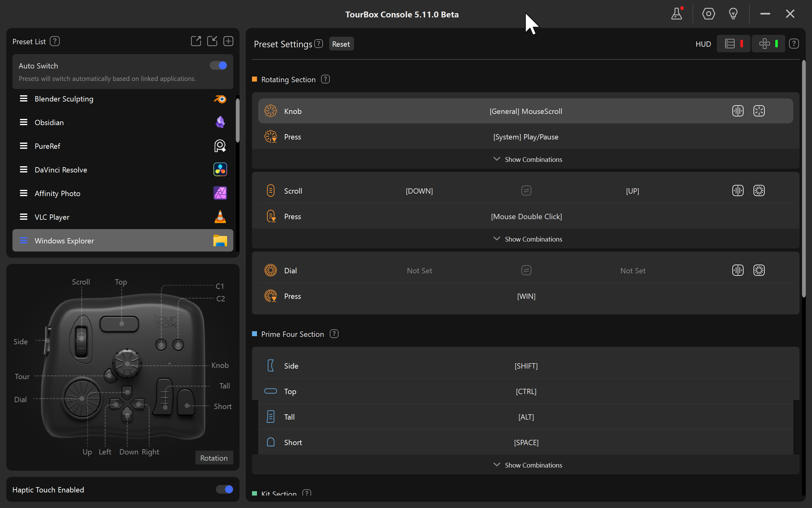Toggle the HUD preset list display button
This screenshot has width=812, height=508.
pos(733,44)
